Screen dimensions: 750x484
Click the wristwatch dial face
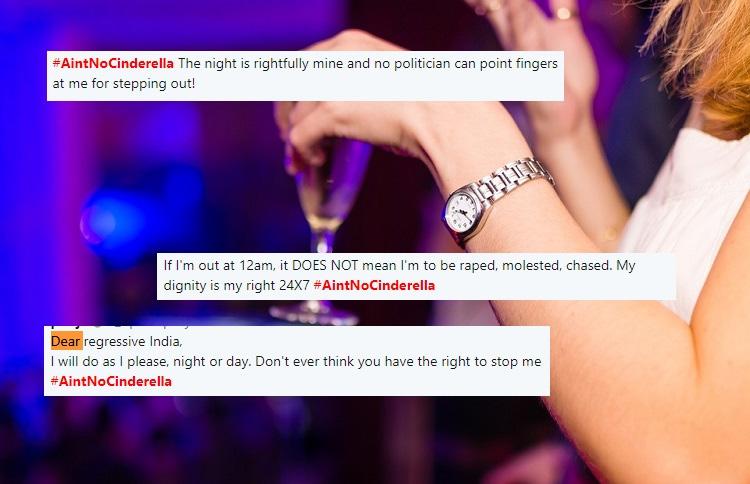[462, 211]
